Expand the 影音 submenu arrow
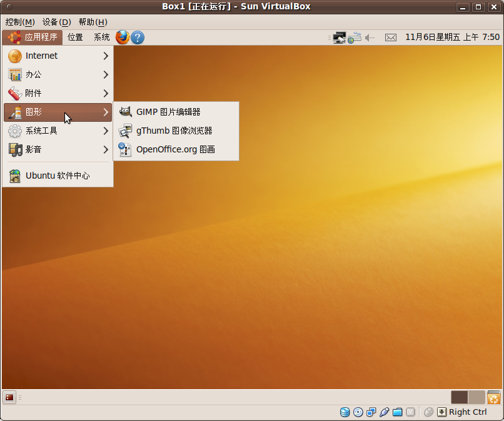This screenshot has width=504, height=421. tap(106, 149)
